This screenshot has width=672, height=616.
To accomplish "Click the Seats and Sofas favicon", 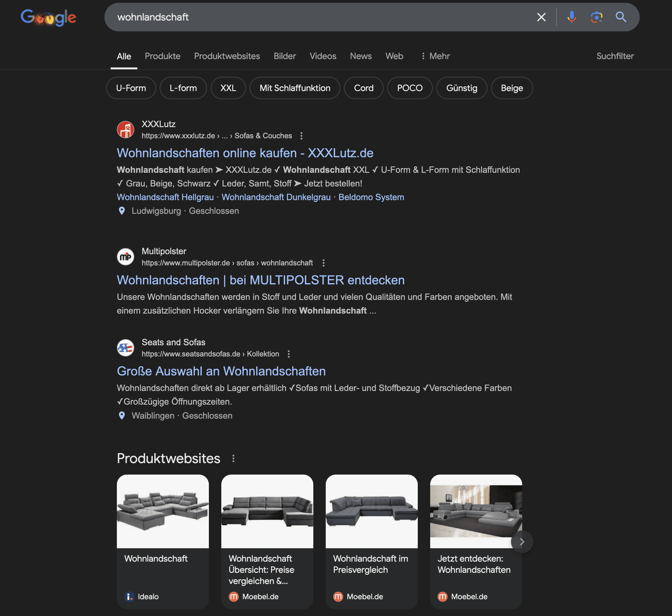I will point(125,348).
